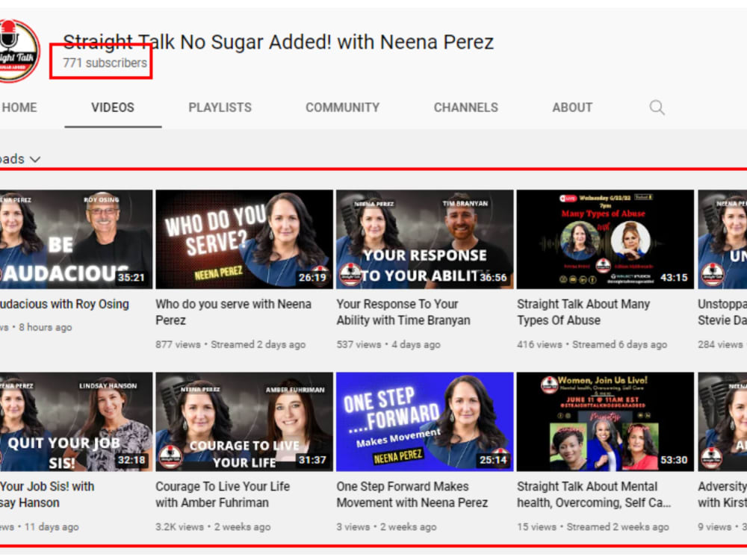Open the Be Audacious Roy Osing thumbnail
747x560 pixels.
(76, 240)
